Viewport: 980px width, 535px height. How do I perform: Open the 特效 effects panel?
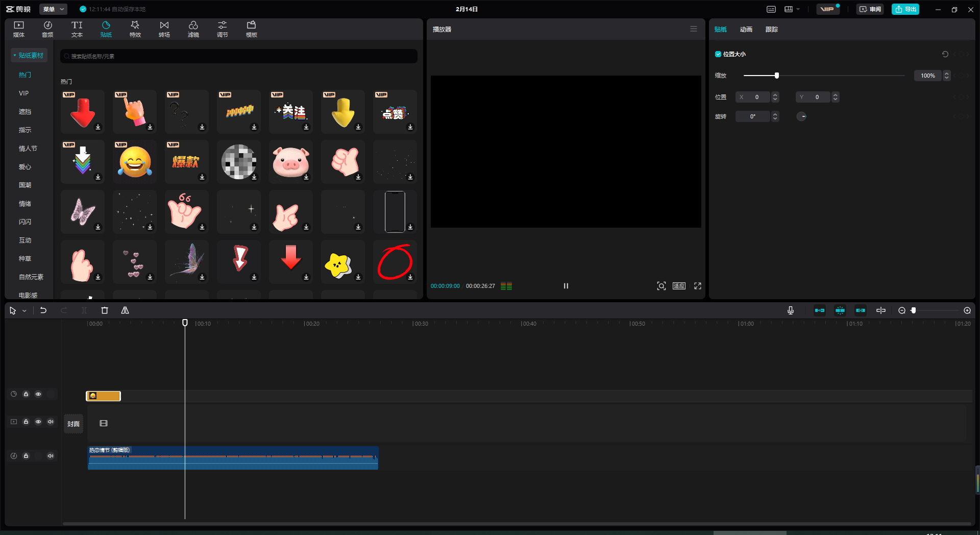coord(135,29)
